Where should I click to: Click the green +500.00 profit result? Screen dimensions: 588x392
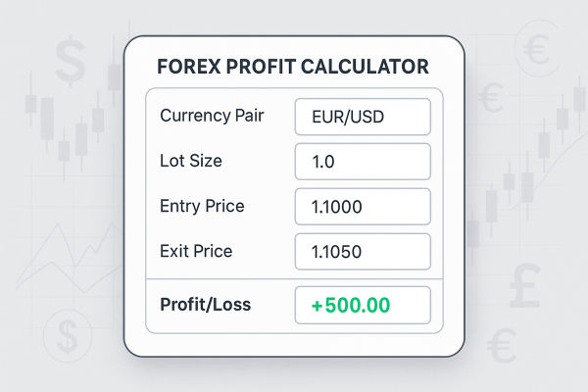click(363, 305)
